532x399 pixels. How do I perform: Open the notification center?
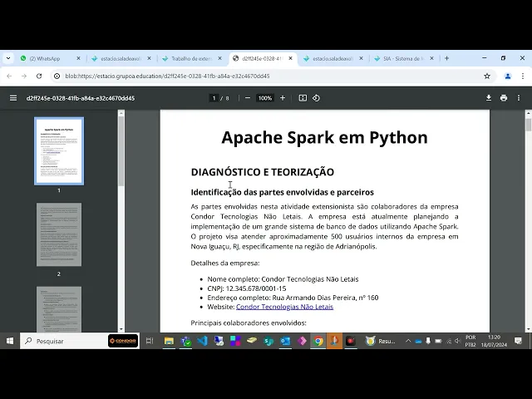(518, 341)
